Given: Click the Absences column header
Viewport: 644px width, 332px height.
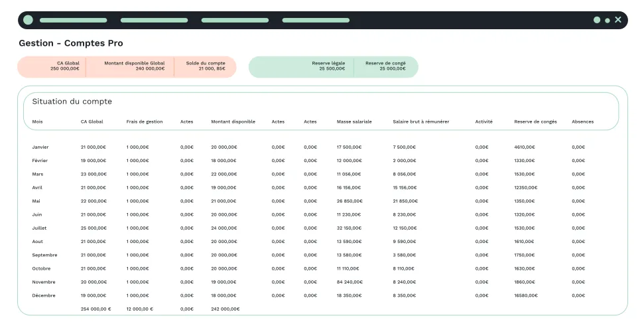Looking at the screenshot, I should tap(583, 122).
